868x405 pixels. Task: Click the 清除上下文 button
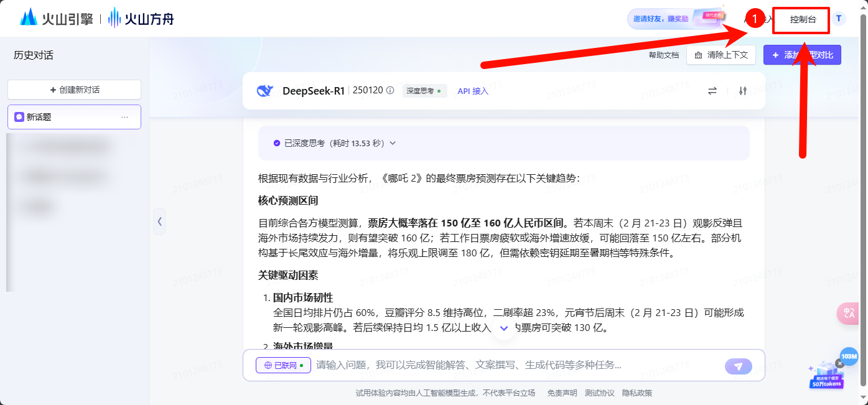(721, 55)
